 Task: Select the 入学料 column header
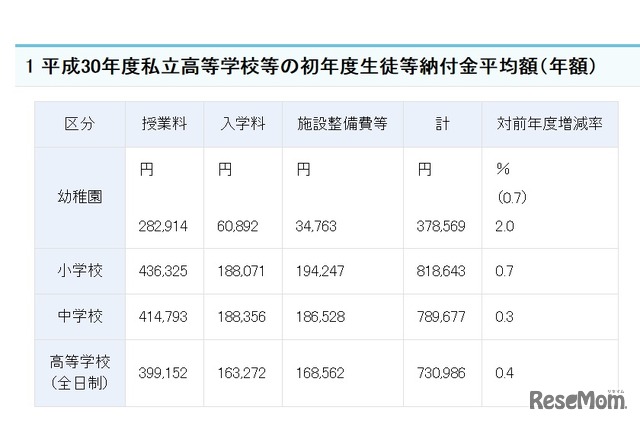point(243,124)
